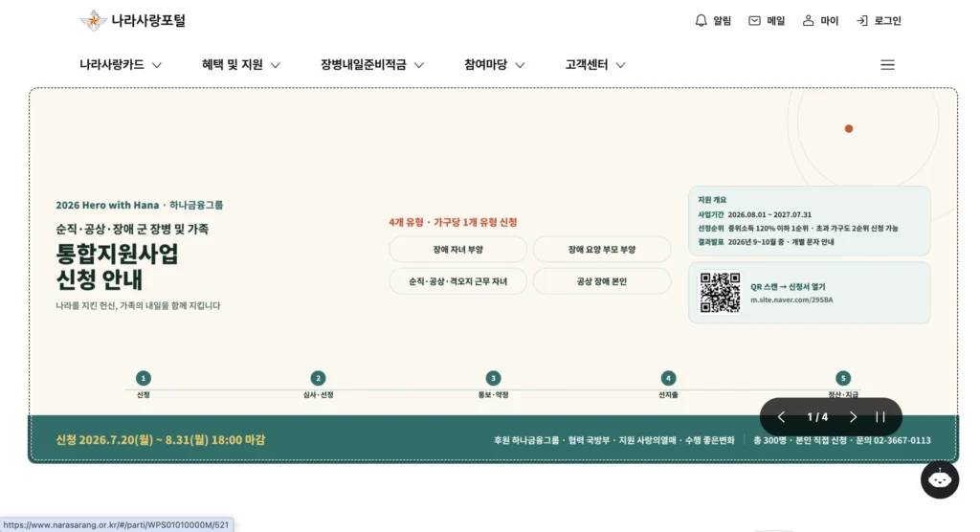Screen dimensions: 980x532
Task: Open the chatbot assistant button
Action: pos(940,479)
